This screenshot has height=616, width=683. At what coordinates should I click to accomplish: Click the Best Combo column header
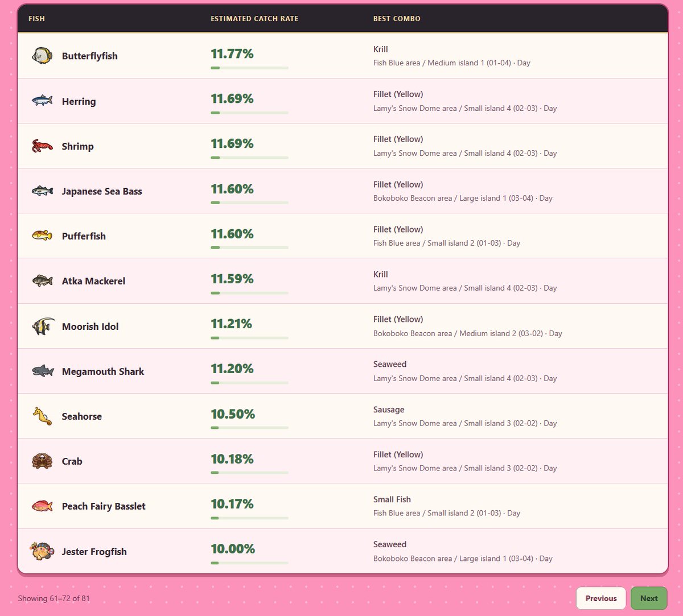[x=397, y=19]
